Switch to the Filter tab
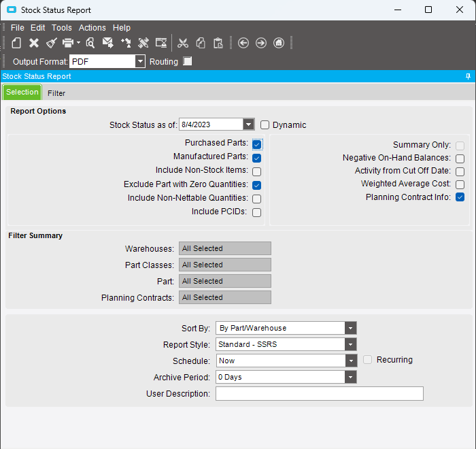 tap(56, 93)
